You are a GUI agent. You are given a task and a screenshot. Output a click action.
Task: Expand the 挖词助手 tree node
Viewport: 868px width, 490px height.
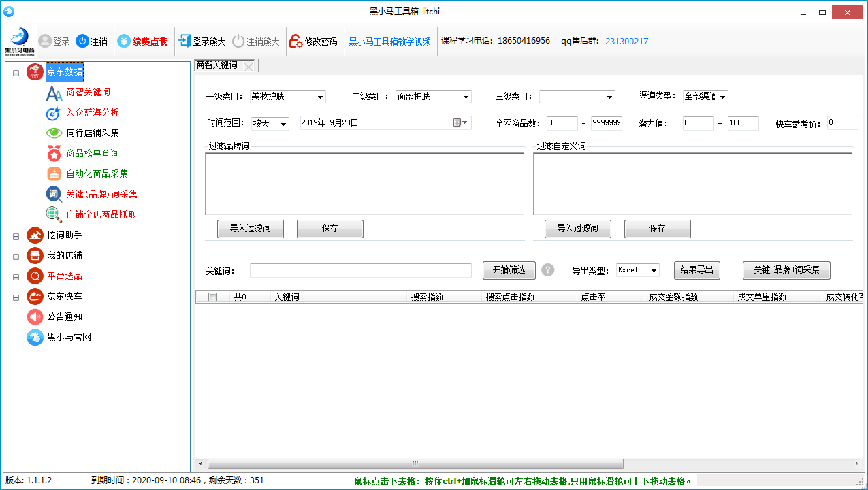tap(16, 236)
